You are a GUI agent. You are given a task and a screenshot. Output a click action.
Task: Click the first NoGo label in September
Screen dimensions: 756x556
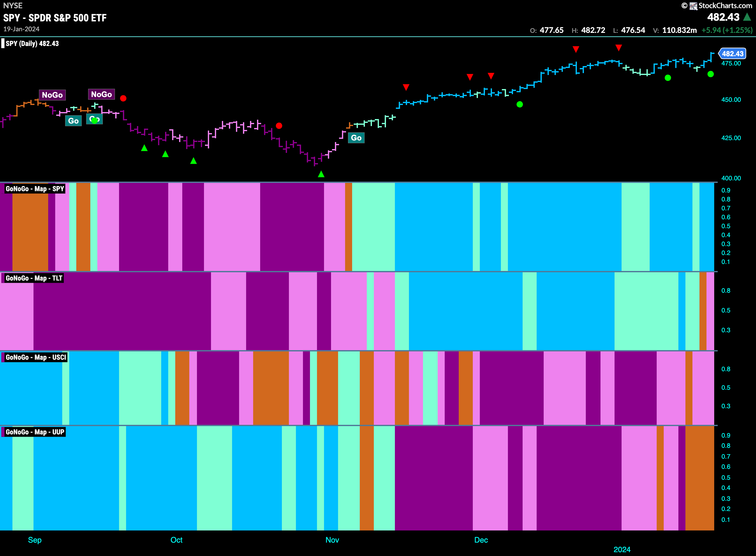[52, 95]
